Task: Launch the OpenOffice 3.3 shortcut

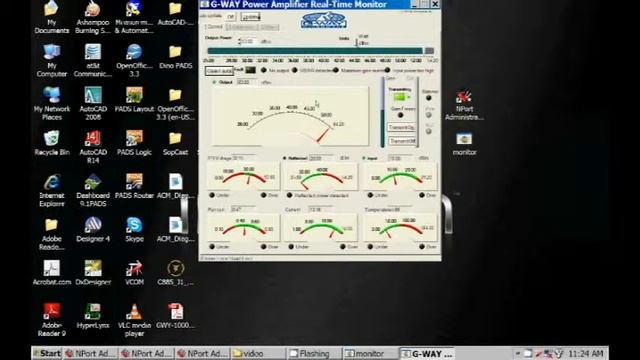Action: [134, 60]
